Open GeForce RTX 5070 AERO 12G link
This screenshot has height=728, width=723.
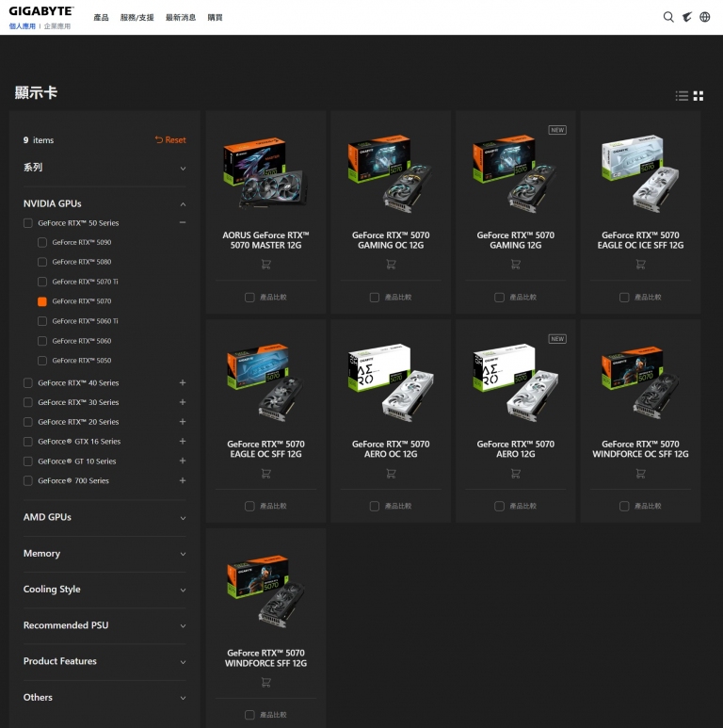click(x=516, y=449)
